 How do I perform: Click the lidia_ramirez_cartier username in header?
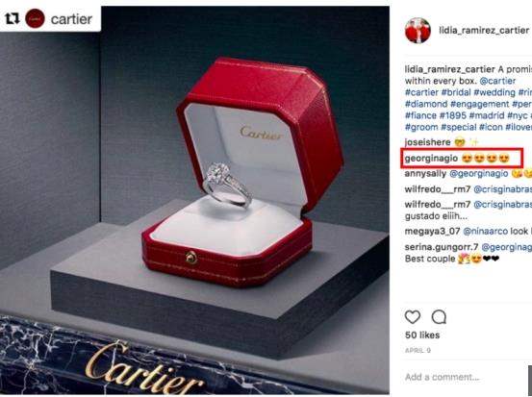pos(484,30)
